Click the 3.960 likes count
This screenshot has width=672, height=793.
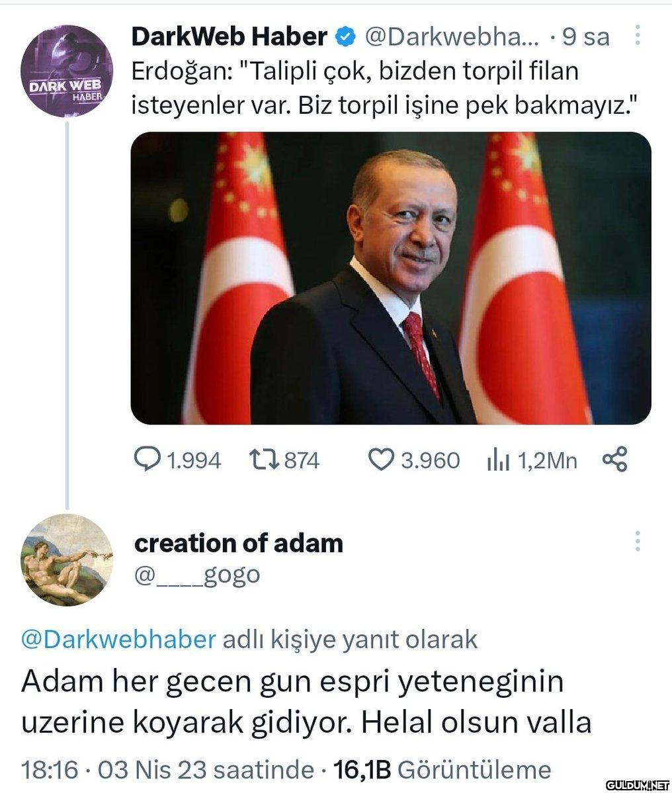point(431,461)
